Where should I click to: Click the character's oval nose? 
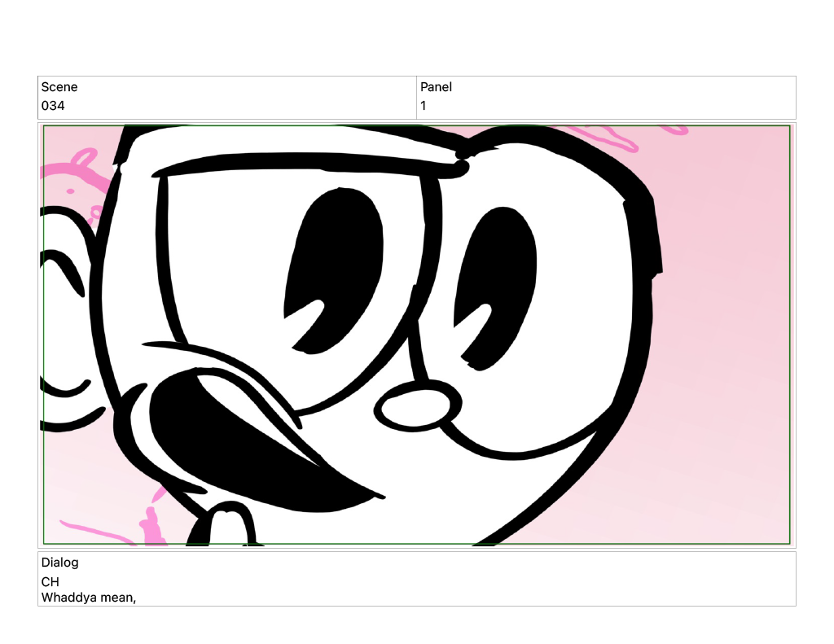[418, 408]
